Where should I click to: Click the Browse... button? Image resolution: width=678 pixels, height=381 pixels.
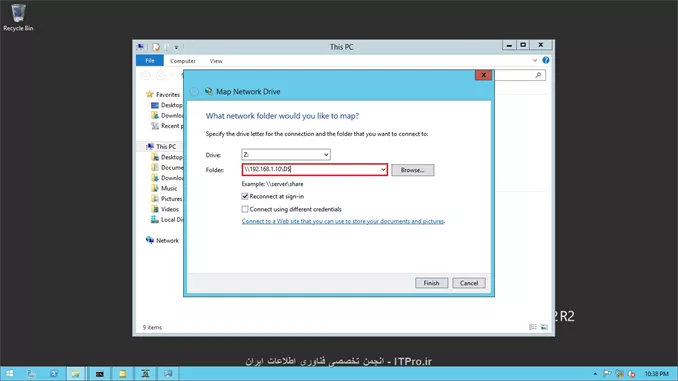click(x=413, y=170)
